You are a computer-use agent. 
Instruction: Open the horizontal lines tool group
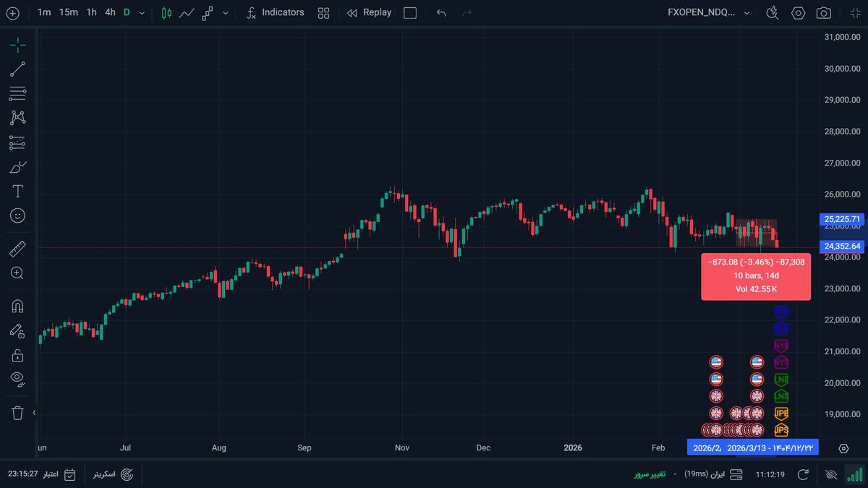[x=17, y=93]
